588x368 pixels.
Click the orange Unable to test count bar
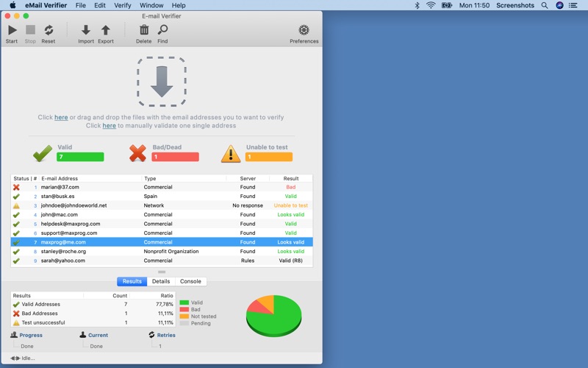click(269, 157)
